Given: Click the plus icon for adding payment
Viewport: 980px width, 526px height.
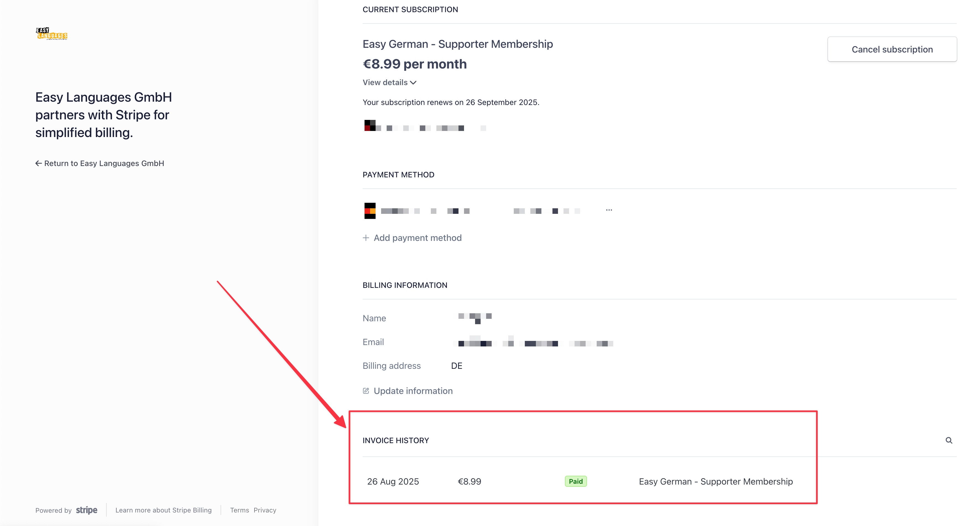Looking at the screenshot, I should click(366, 238).
